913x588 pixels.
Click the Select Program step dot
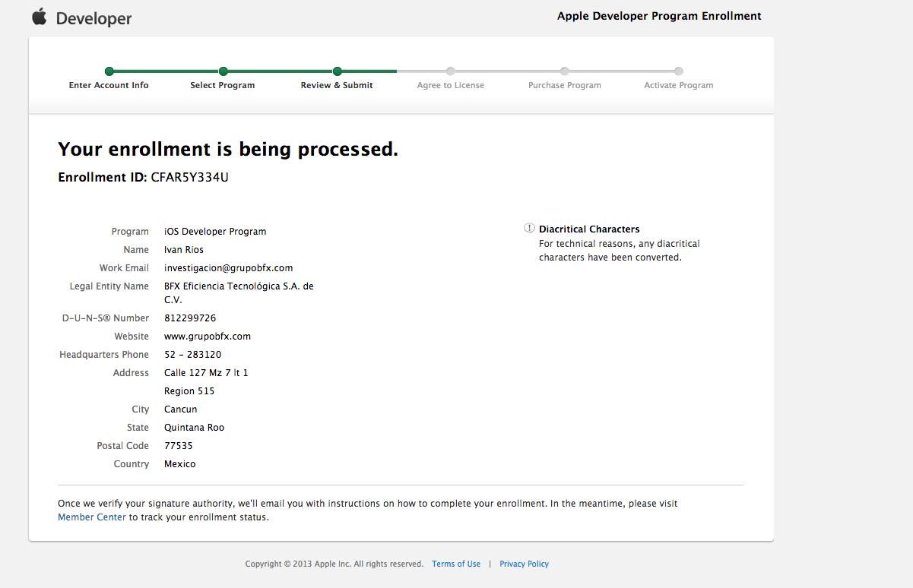pyautogui.click(x=223, y=71)
